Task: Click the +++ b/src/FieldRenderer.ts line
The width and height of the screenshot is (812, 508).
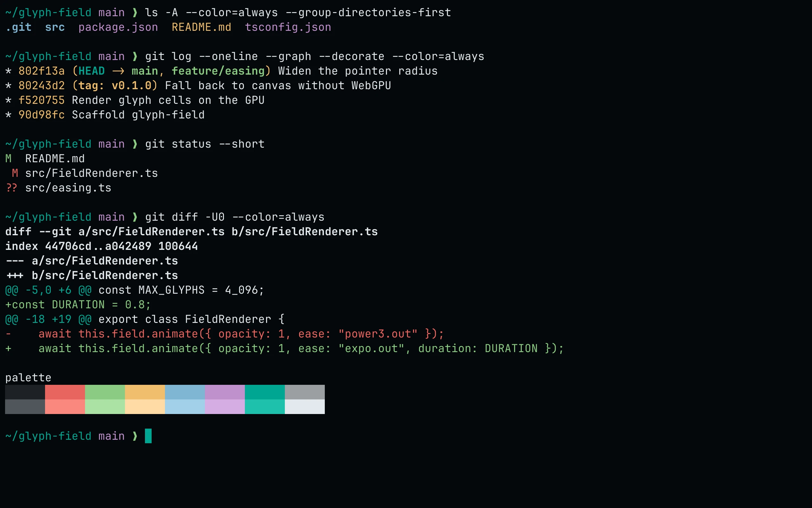Action: (92, 276)
